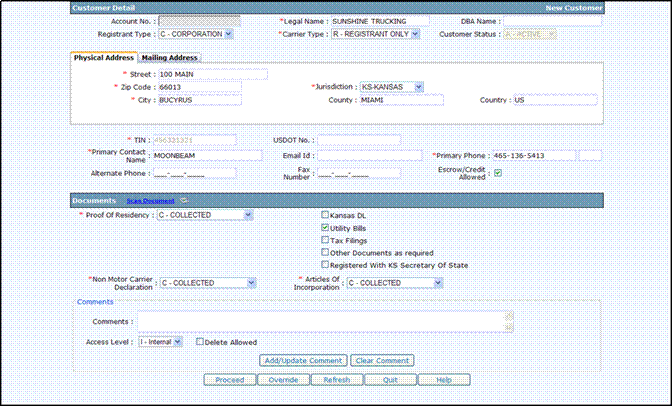
Task: Tick Registered With KS Secretary Of State
Action: pos(325,265)
